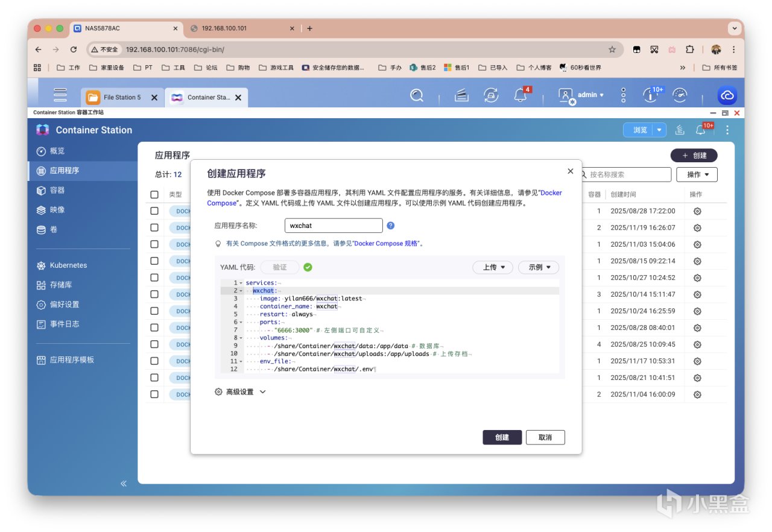This screenshot has height=532, width=772.
Task: Open gear actions for row created 2025/08/28 17:22:00
Action: [x=697, y=211]
